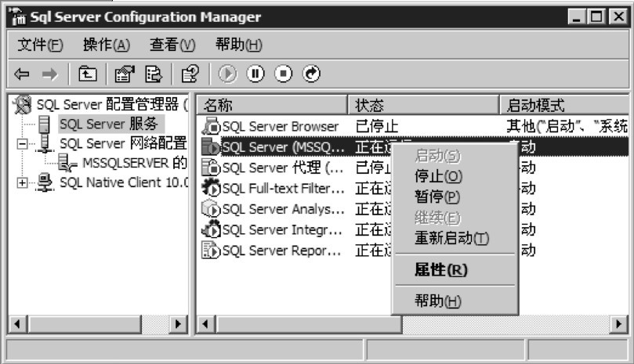Select the SQL Server 网络配置 tree item
The width and height of the screenshot is (634, 364).
[123, 143]
